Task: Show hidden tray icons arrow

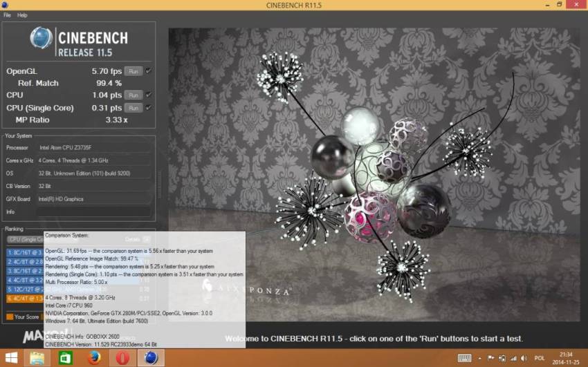Action: 479,359
